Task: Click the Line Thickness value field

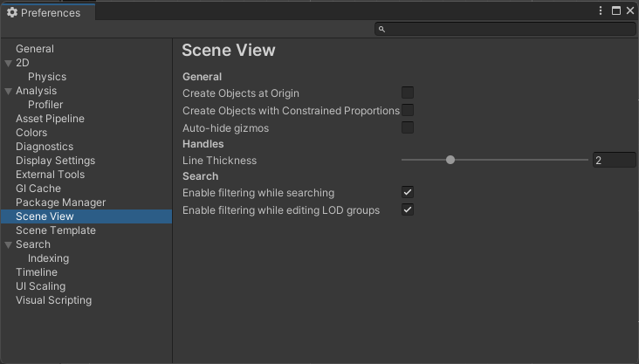Action: [614, 161]
